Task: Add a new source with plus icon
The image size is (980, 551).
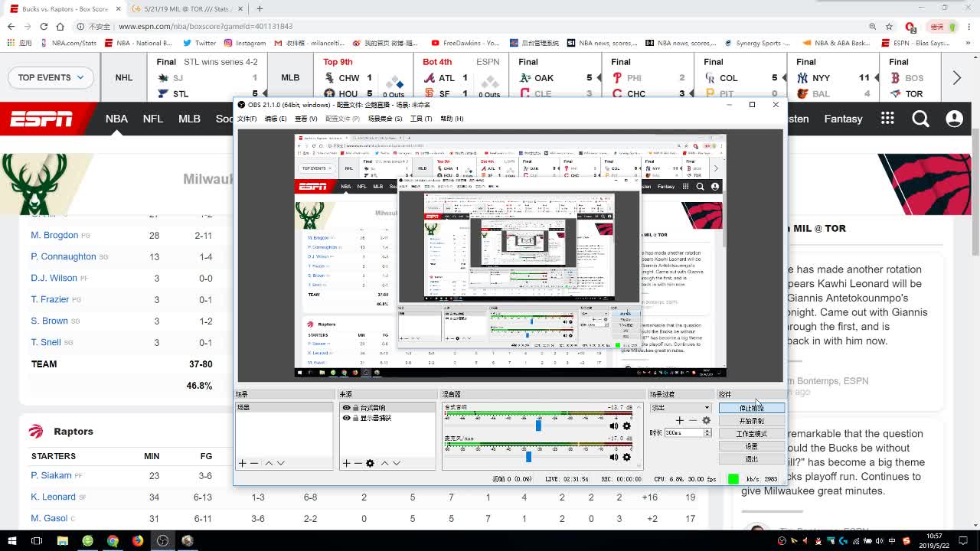Action: (x=346, y=463)
